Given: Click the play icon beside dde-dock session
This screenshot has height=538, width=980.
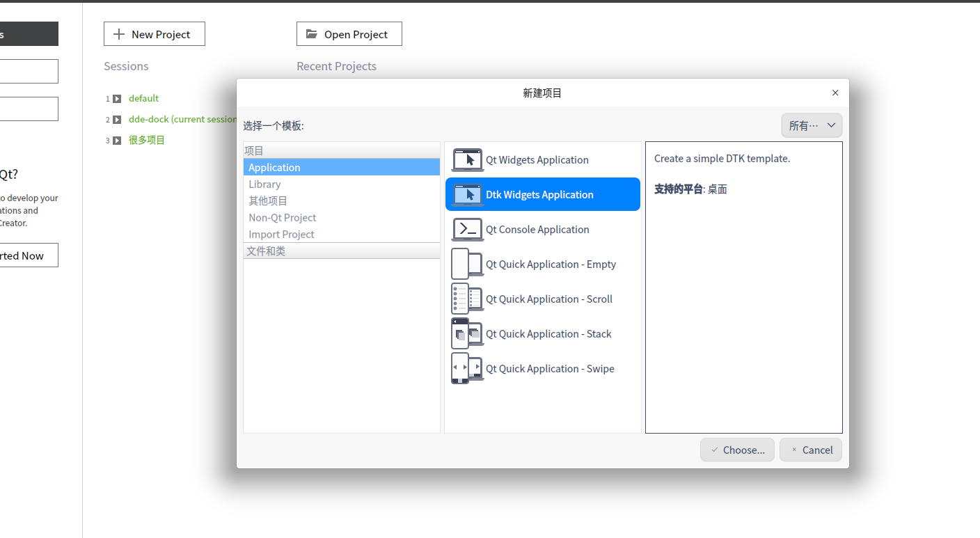Looking at the screenshot, I should pyautogui.click(x=117, y=120).
